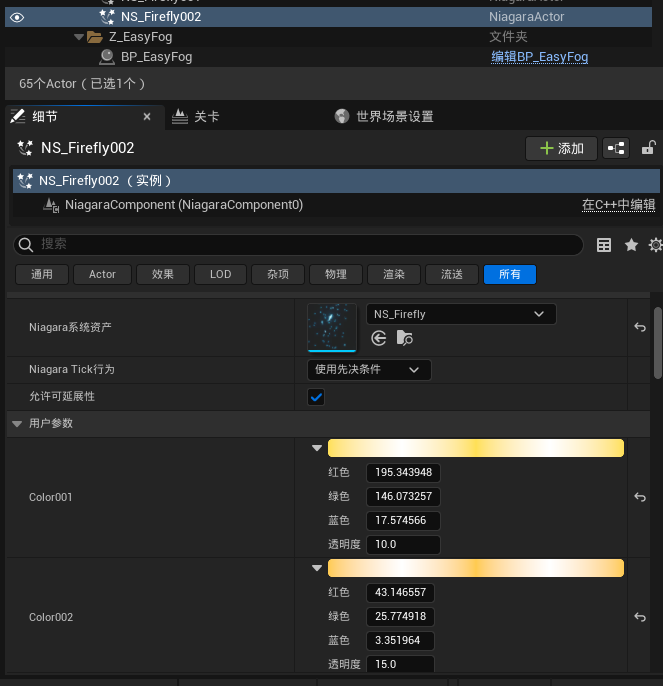Select the 物理 filter button

pyautogui.click(x=336, y=275)
